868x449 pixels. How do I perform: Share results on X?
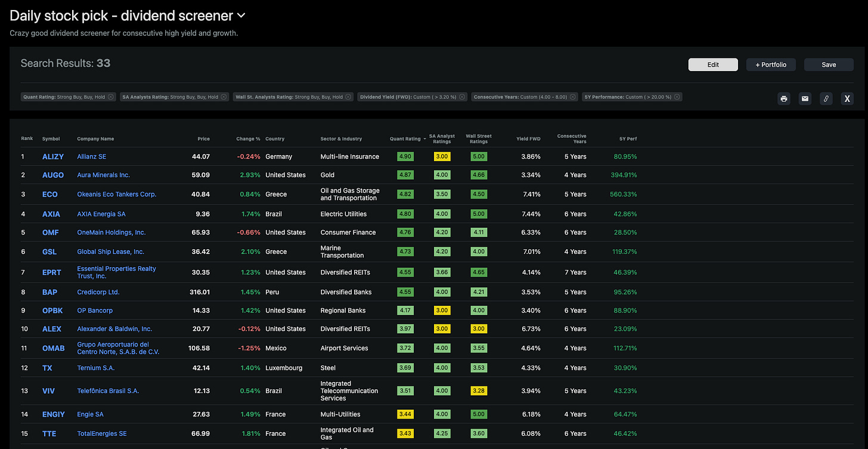847,98
